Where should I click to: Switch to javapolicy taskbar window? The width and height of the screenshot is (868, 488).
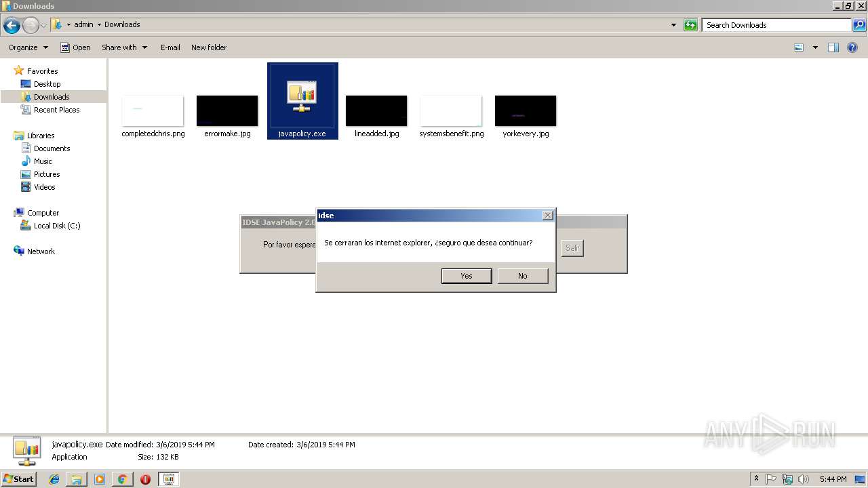(168, 479)
